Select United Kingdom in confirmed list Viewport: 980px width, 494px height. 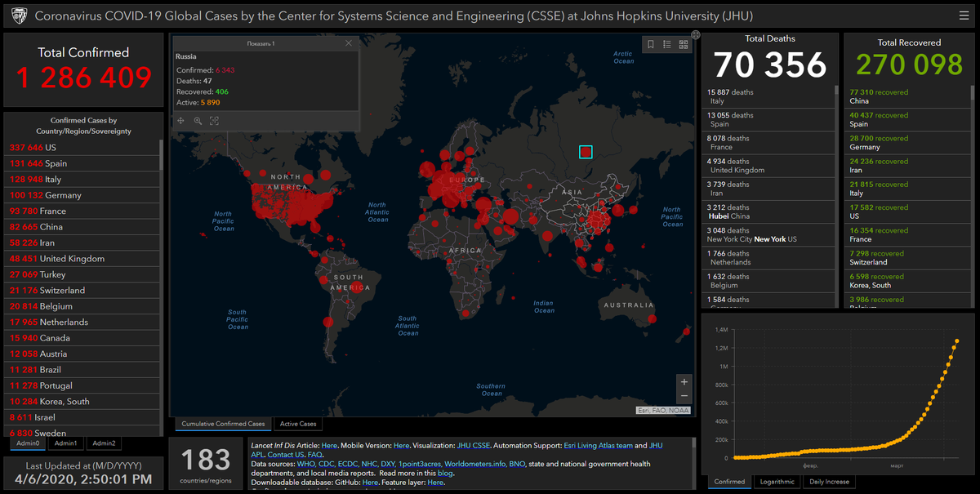pyautogui.click(x=82, y=259)
